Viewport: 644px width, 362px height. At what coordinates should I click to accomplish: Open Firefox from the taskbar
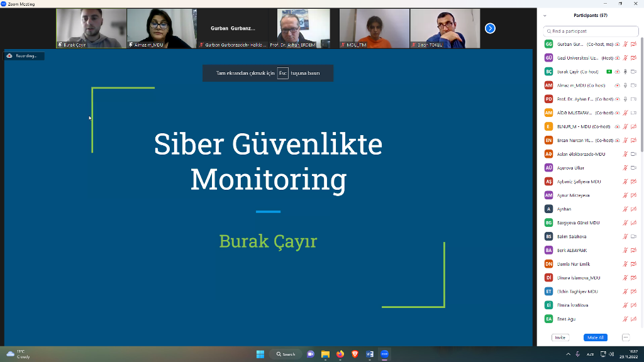[340, 354]
